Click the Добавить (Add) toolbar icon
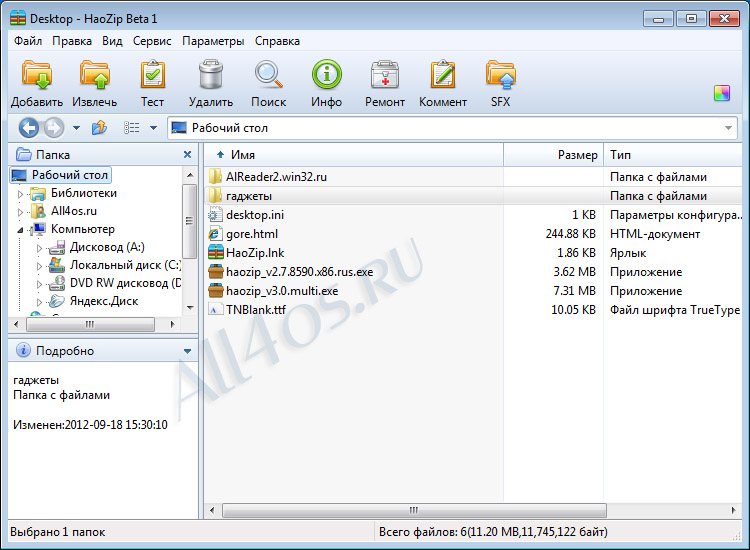 click(36, 76)
